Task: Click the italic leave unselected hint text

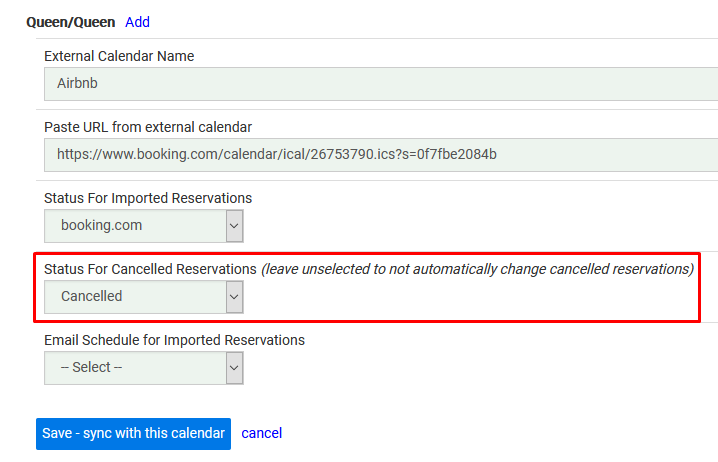Action: click(x=478, y=269)
